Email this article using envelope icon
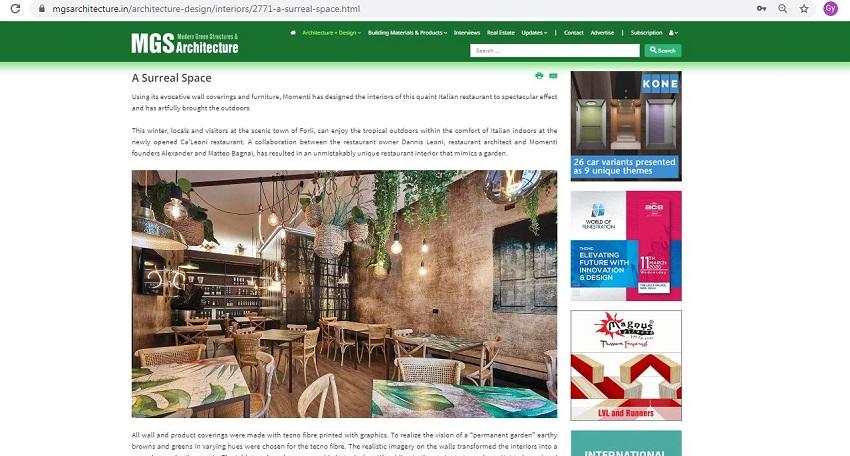Screen dimensions: 850x456 (x=553, y=76)
